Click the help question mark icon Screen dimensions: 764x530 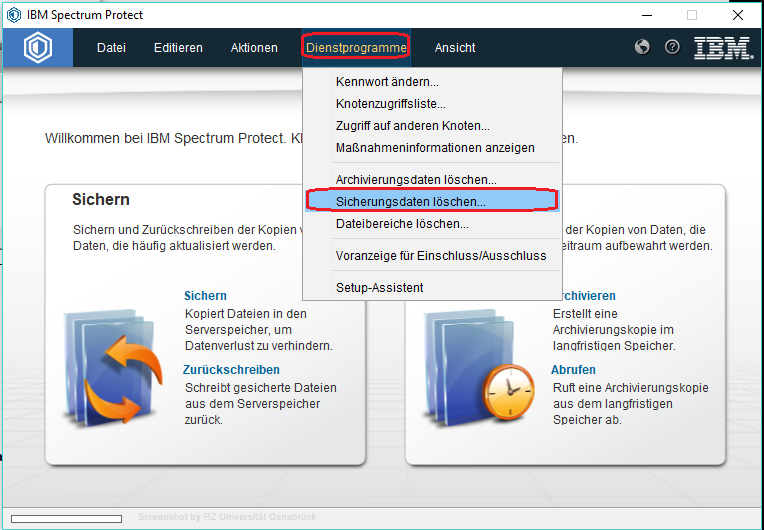pos(672,47)
